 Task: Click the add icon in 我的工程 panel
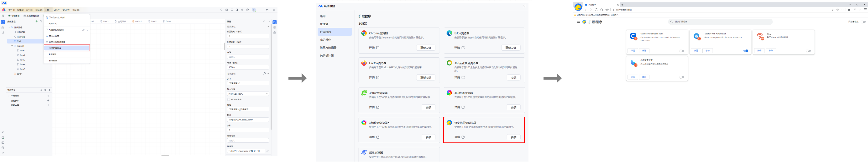pos(37,22)
